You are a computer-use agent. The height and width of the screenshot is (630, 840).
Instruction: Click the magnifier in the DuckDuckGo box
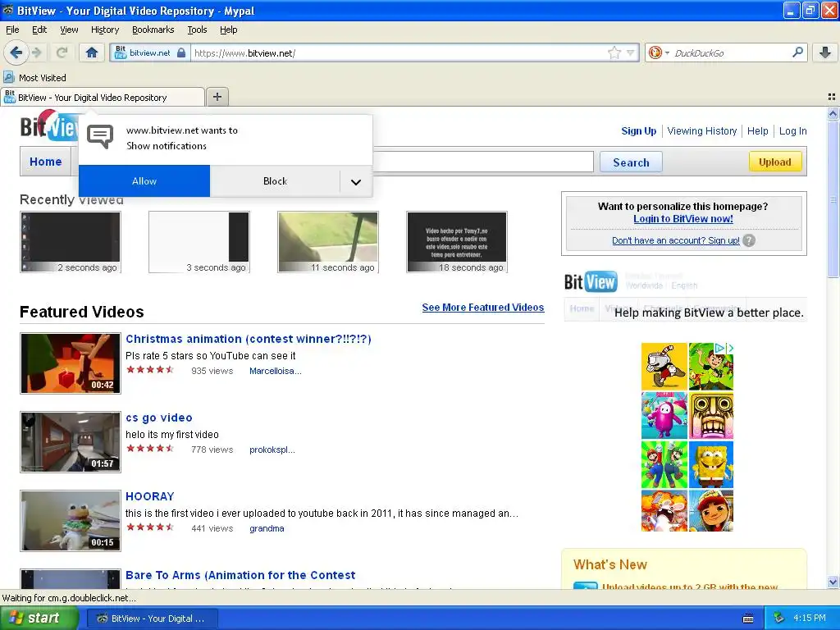click(x=797, y=52)
